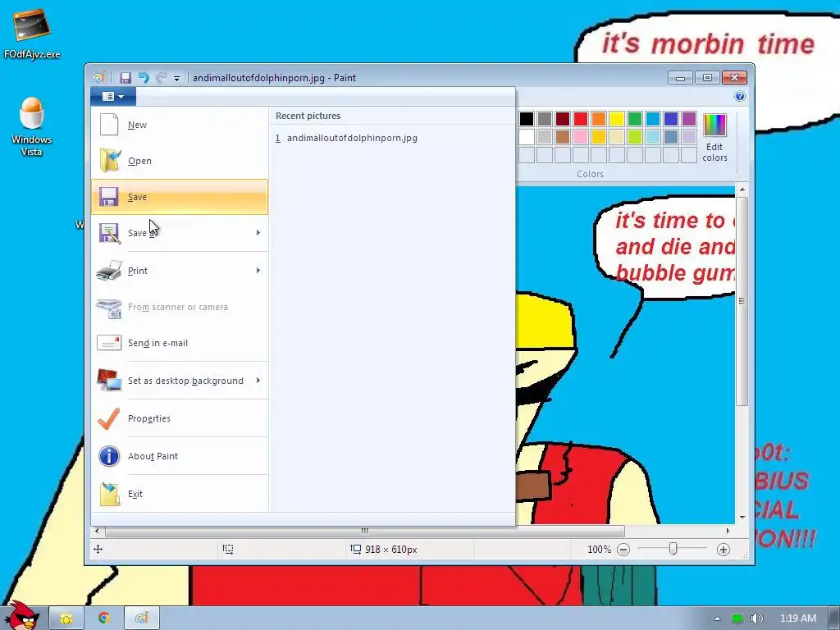Screen dimensions: 840x630
Task: Pick the dark red color swatch
Action: coord(563,119)
